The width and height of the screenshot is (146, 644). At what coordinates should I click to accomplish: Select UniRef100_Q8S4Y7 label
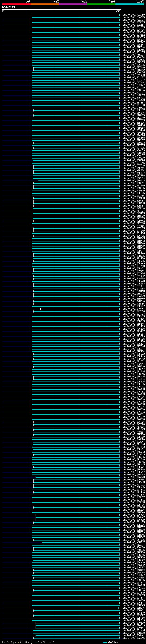(133, 45)
